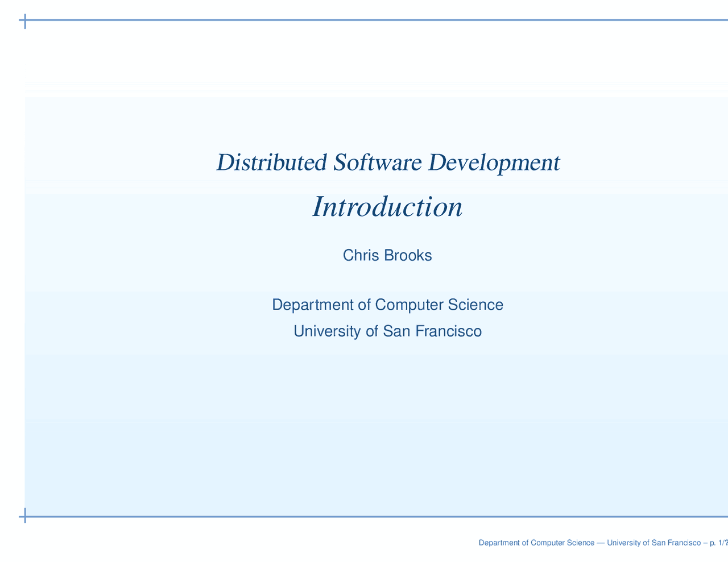Click the upper-left crop mark

25,20
